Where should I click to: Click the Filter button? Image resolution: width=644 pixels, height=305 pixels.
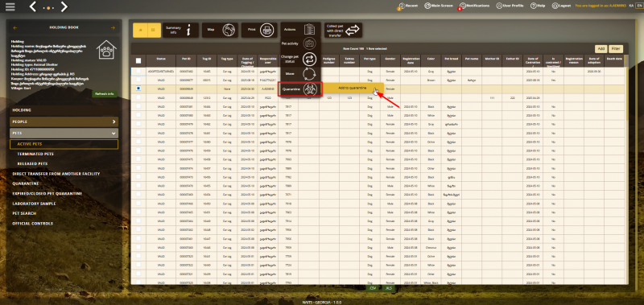(x=615, y=48)
